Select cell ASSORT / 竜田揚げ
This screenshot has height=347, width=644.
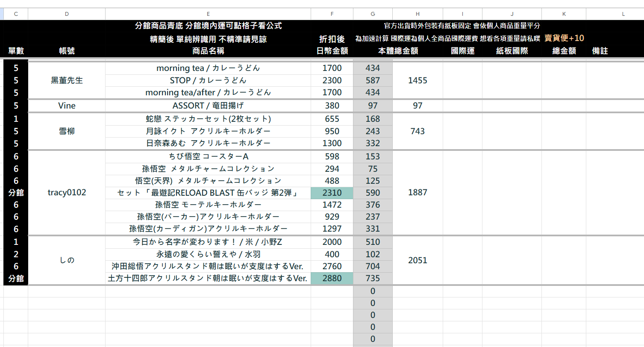click(x=208, y=106)
